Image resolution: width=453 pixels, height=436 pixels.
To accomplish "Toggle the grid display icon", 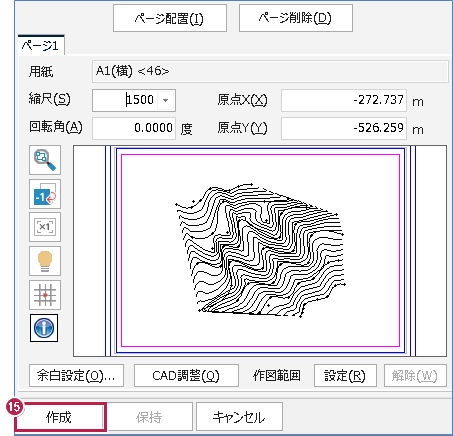I will coord(45,295).
